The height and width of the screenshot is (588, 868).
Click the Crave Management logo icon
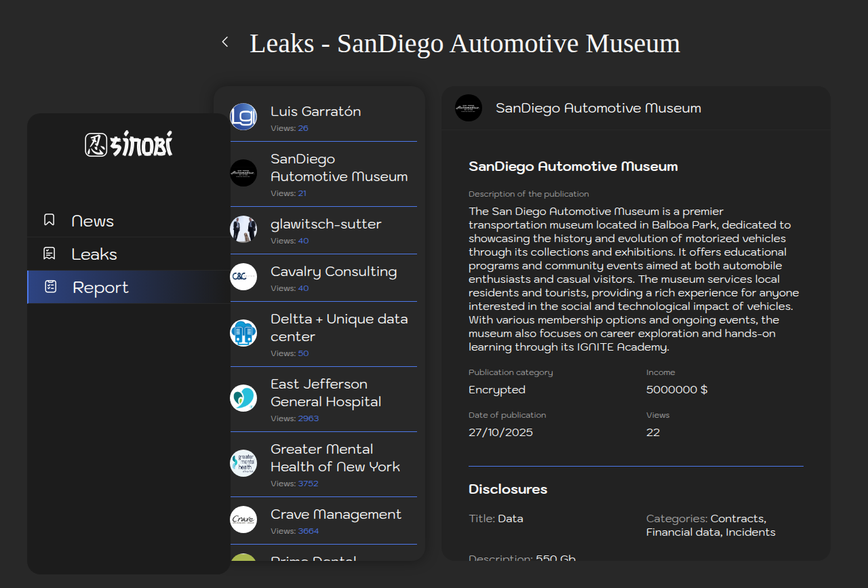coord(243,520)
